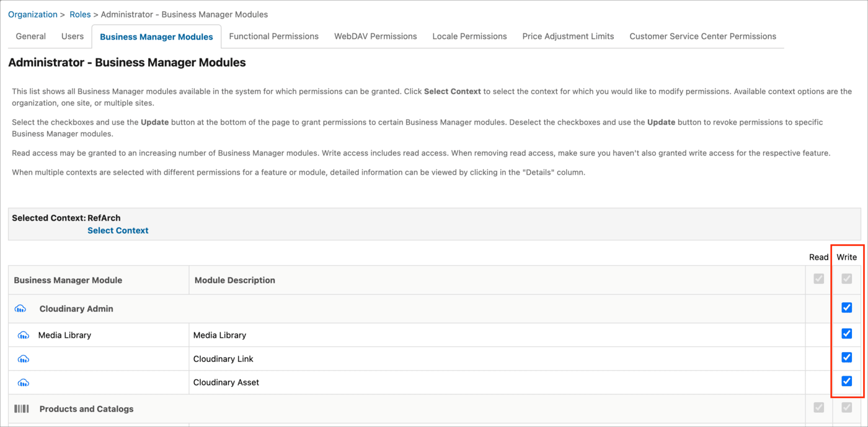
Task: Select the Locale Permissions tab
Action: 469,36
